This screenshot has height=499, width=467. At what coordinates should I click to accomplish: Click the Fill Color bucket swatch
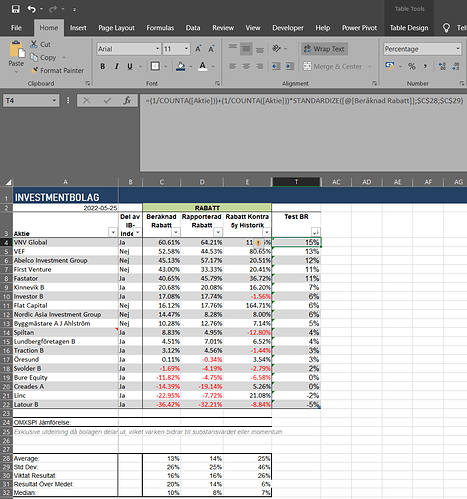tap(181, 66)
